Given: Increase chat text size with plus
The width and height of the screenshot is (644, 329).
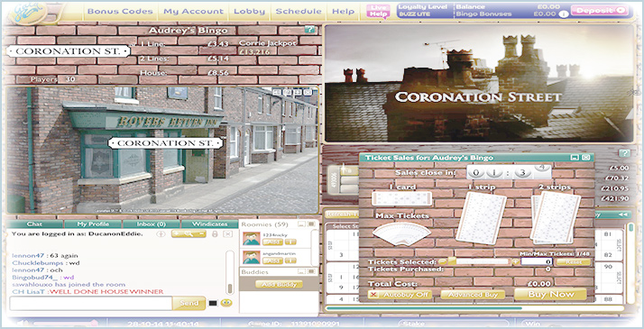Looking at the screenshot, I should click(x=177, y=233).
